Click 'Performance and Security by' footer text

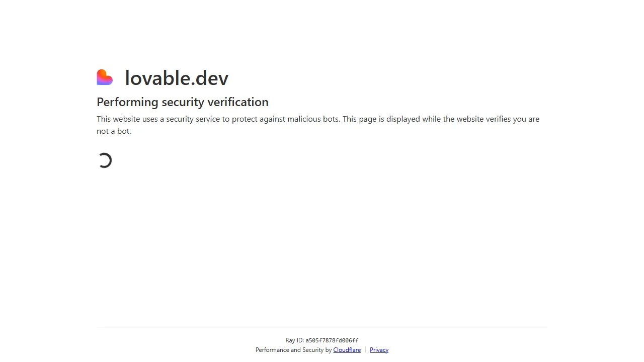click(x=294, y=350)
